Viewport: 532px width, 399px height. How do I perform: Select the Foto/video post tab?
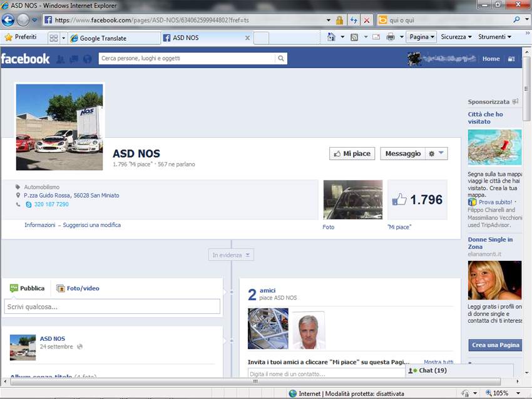click(78, 288)
